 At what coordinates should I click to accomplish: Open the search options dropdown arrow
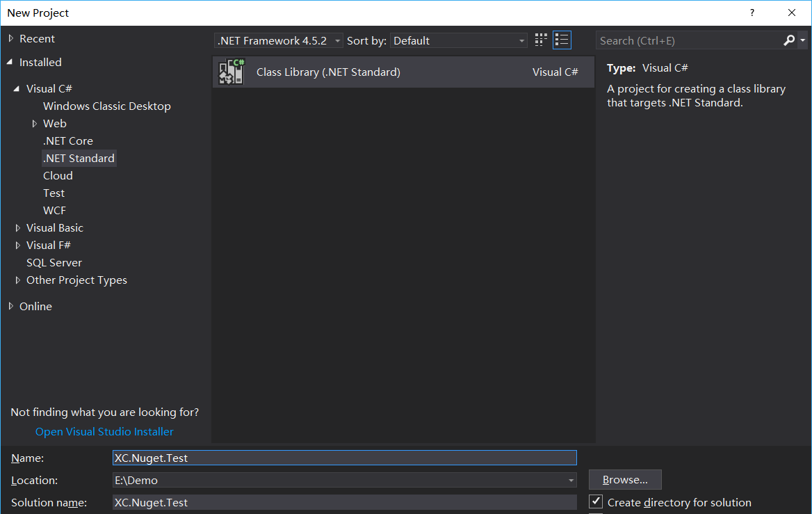803,40
